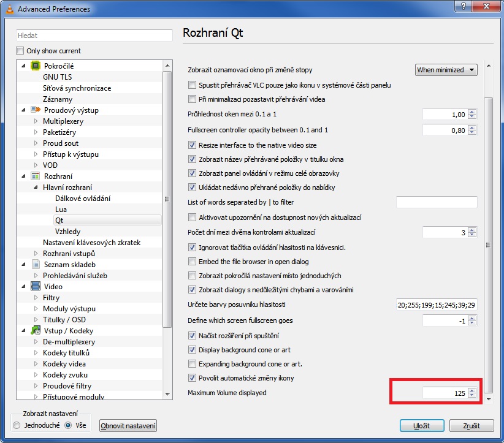Toggle dialogs for unimportant errors and warnings
504x443 pixels.
coord(192,290)
